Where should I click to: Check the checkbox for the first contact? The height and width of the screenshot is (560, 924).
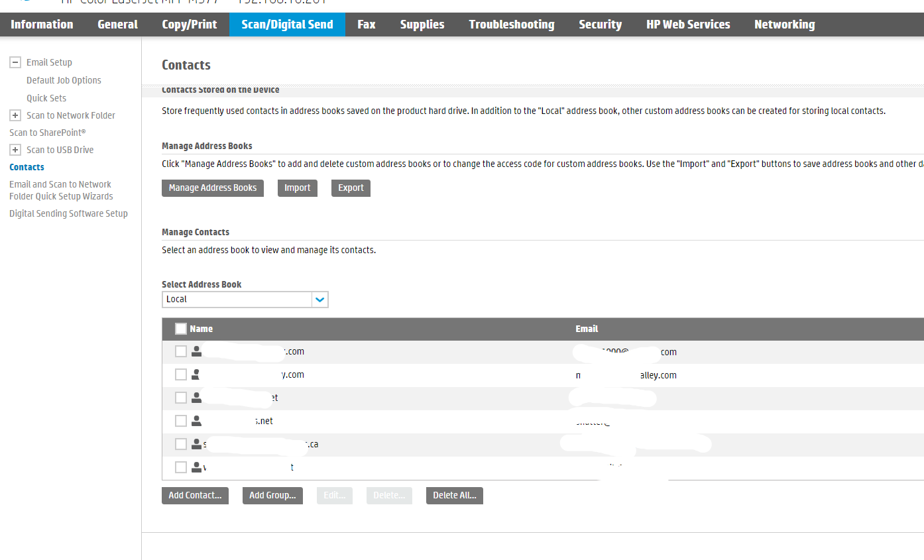coord(180,351)
